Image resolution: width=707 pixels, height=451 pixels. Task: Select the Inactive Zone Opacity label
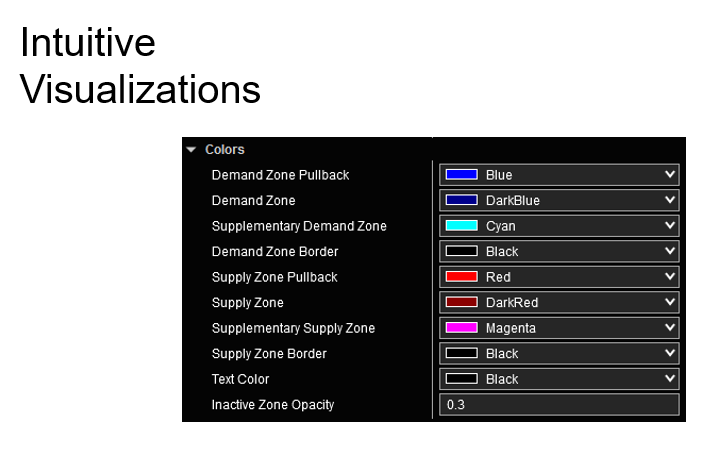coord(273,405)
